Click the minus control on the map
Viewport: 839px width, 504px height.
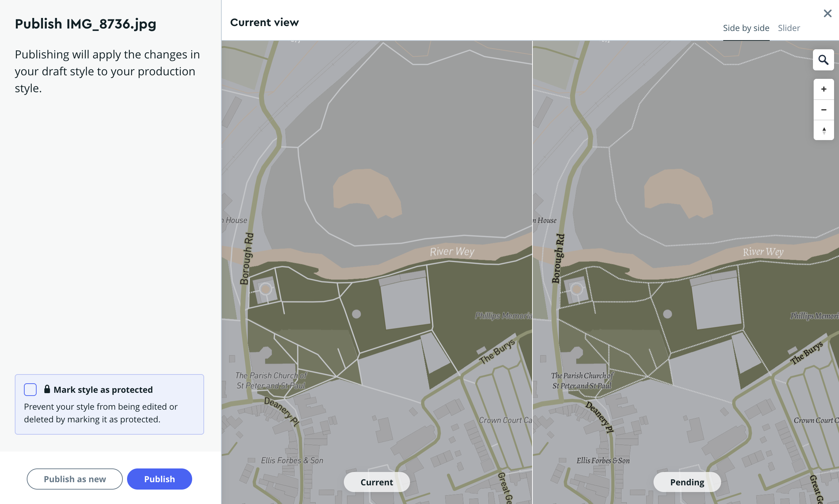(x=823, y=109)
